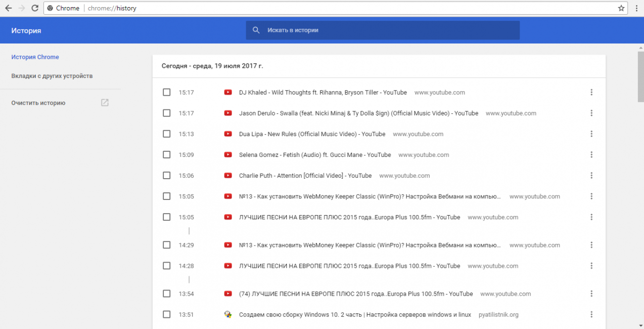The image size is (644, 329).
Task: Click the page vertical scrollbar thumb
Action: pyautogui.click(x=640, y=76)
